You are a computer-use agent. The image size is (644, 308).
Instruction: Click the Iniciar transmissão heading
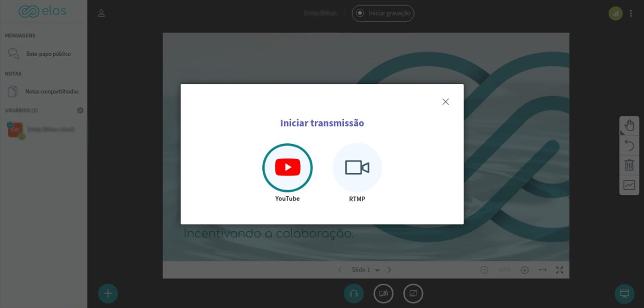322,123
